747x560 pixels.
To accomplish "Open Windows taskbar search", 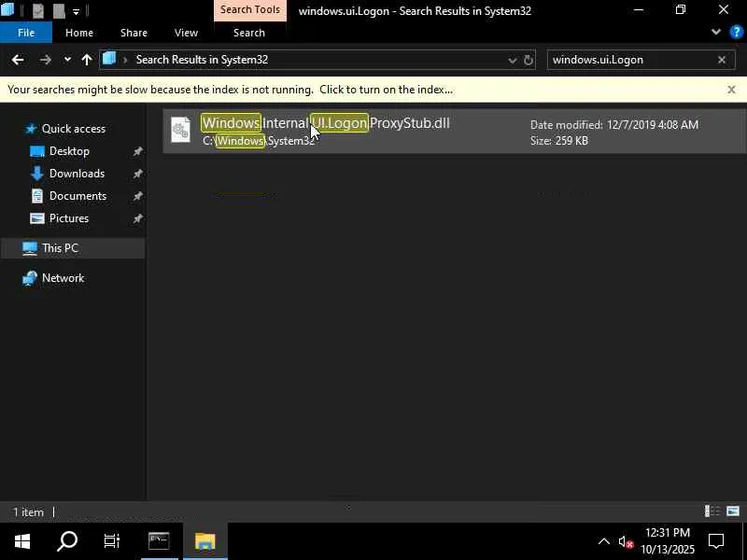I will point(67,541).
